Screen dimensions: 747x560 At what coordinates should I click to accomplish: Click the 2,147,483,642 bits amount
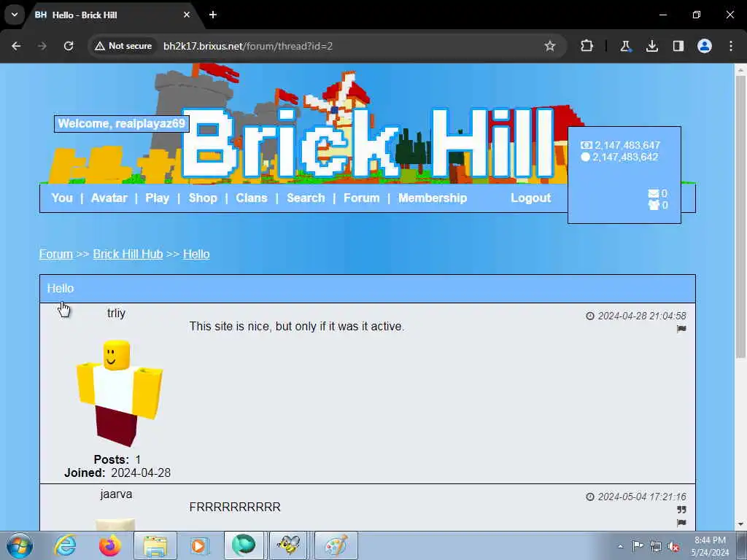625,157
